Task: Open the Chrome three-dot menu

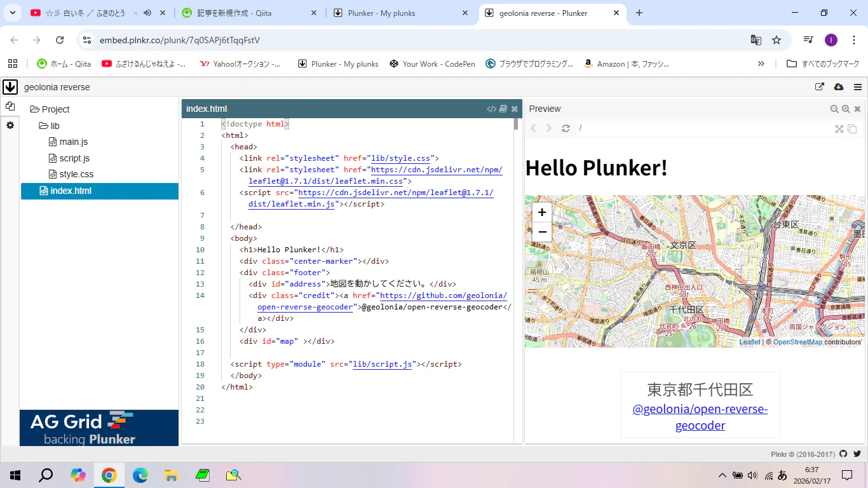Action: [854, 40]
